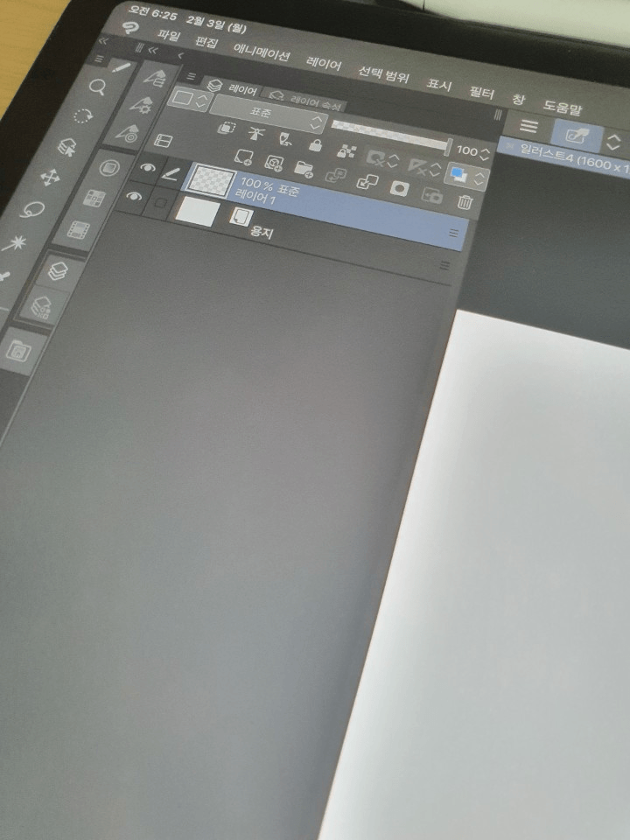This screenshot has height=840, width=630.
Task: Select the 레이어 1 layer thumbnail
Action: tap(213, 182)
